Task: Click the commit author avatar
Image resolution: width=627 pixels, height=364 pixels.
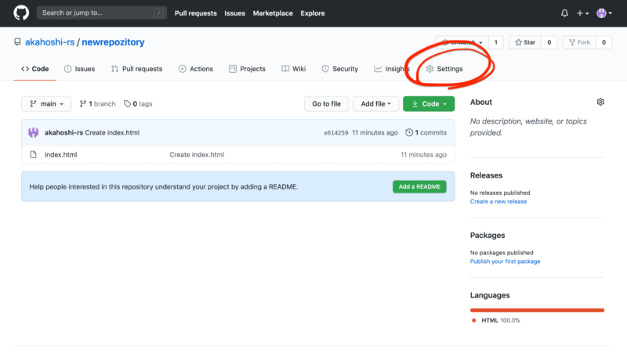Action: click(x=33, y=132)
